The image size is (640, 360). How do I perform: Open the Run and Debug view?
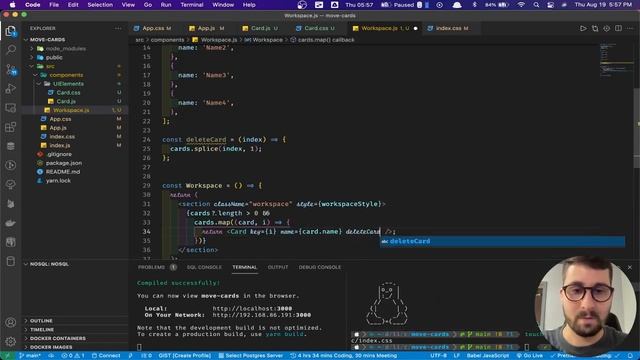11,89
